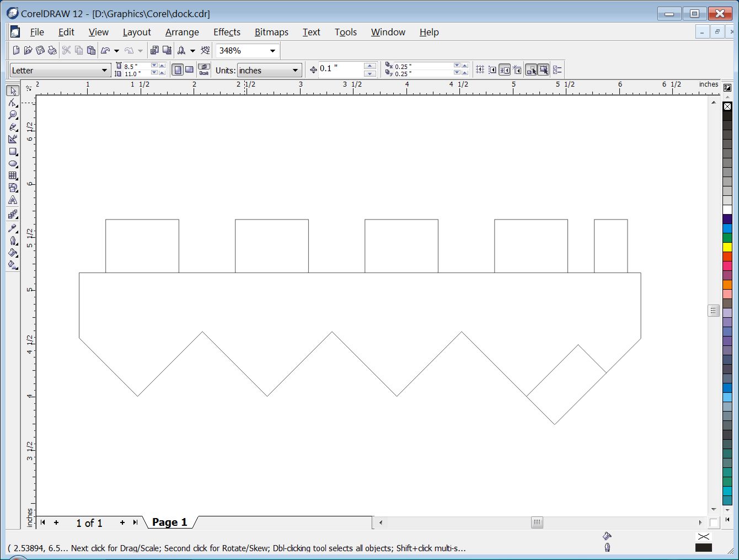Select the Eyedropper tool

pyautogui.click(x=13, y=228)
